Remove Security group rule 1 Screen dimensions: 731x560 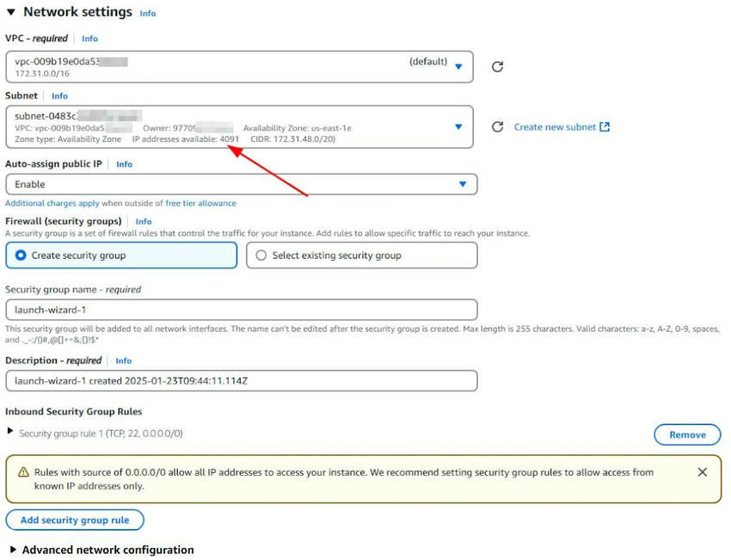coord(686,434)
